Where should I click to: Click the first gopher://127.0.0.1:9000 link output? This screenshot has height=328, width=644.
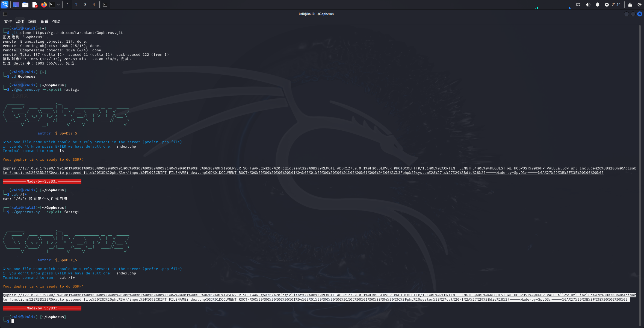pos(320,171)
